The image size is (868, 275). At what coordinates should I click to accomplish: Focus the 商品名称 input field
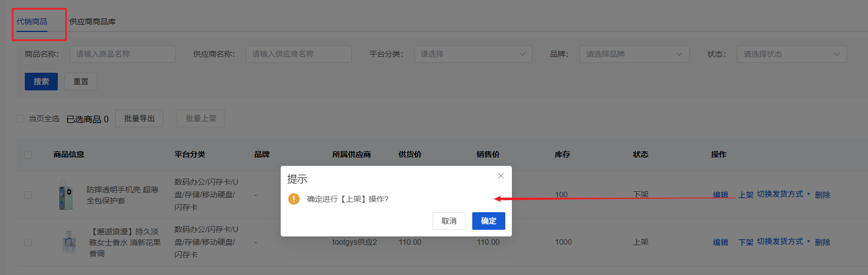click(123, 54)
